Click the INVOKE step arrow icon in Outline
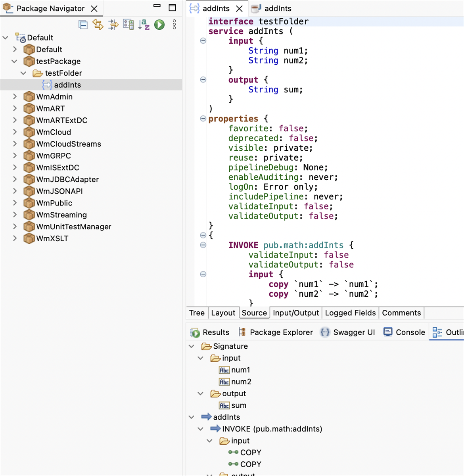464x476 pixels. [215, 429]
